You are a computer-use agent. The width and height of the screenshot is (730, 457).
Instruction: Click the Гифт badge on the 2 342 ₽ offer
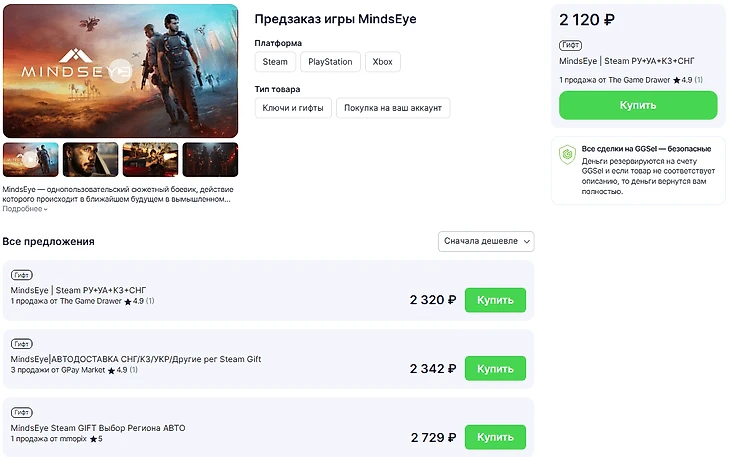tap(22, 343)
